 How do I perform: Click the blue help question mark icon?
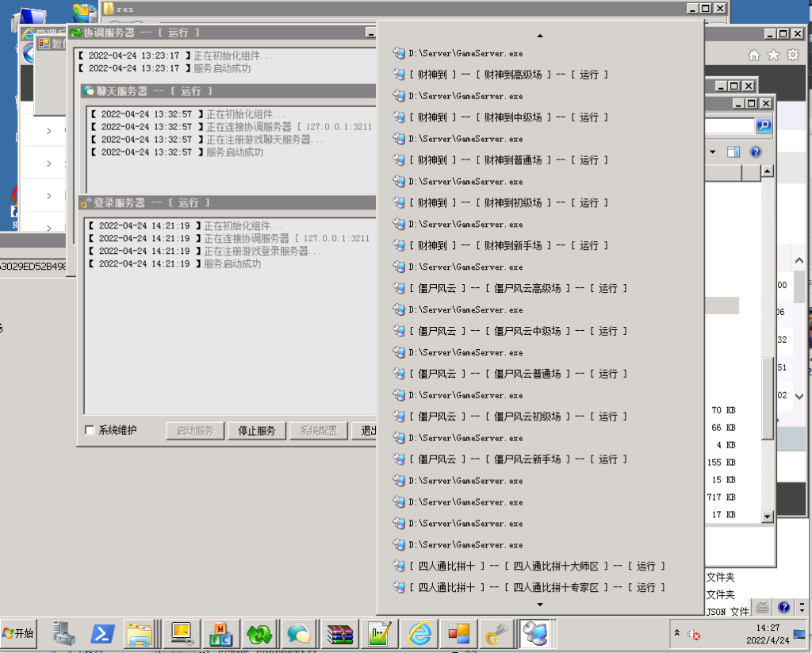756,152
